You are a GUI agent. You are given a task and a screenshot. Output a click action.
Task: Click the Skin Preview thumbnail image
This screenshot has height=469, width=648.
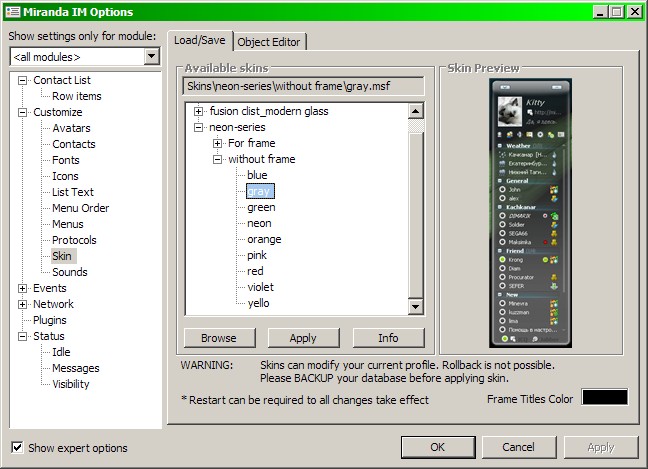[531, 213]
